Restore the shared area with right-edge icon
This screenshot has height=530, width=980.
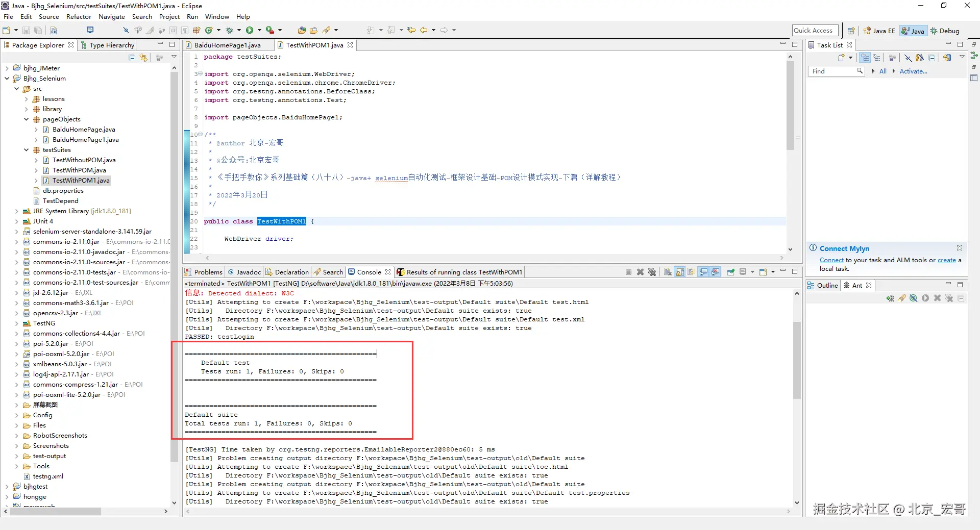pos(974,45)
